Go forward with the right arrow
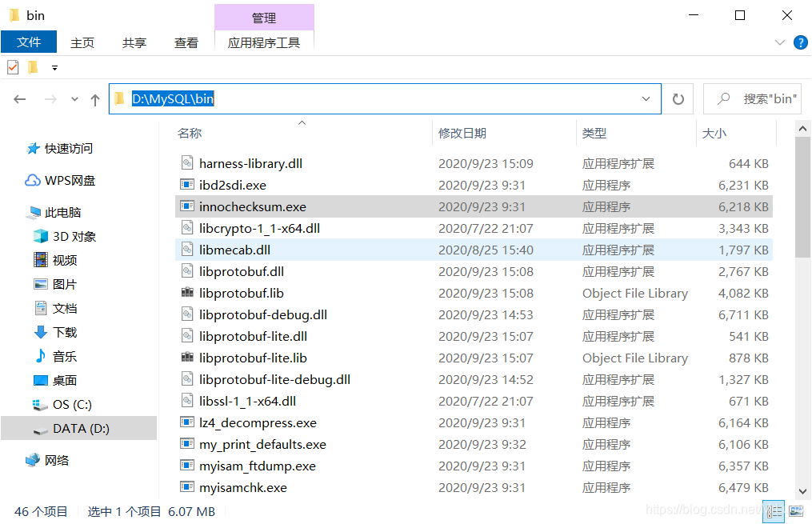The image size is (812, 524). point(50,99)
